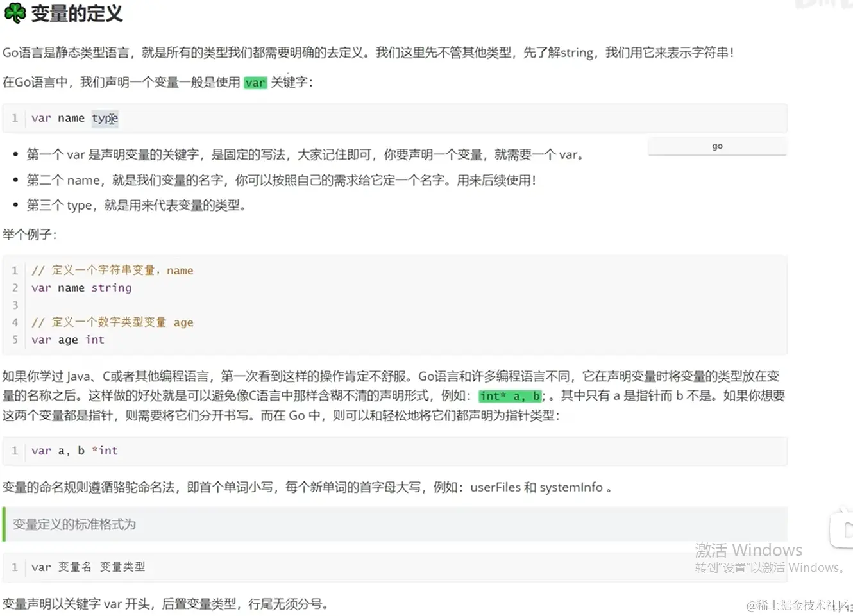This screenshot has height=616, width=853.
Task: Click the heading text 变量的定义
Action: 77,13
